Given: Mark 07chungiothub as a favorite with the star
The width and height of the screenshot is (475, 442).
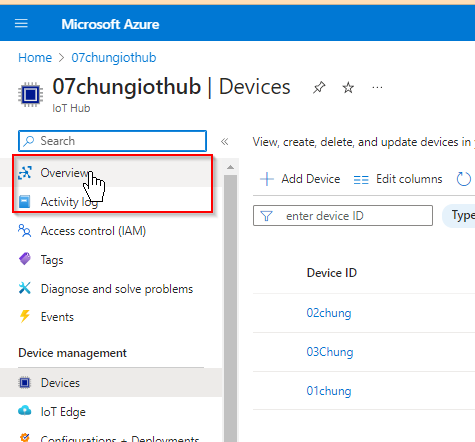Looking at the screenshot, I should [x=348, y=88].
